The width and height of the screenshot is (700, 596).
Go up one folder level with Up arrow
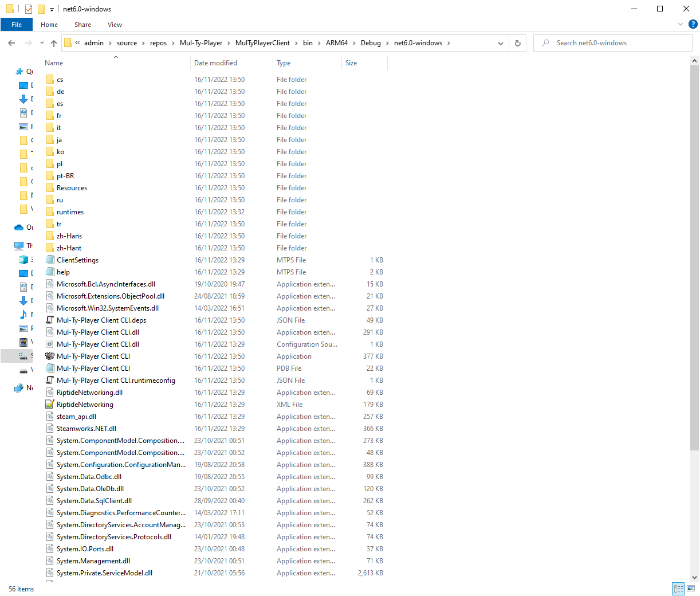tap(54, 43)
